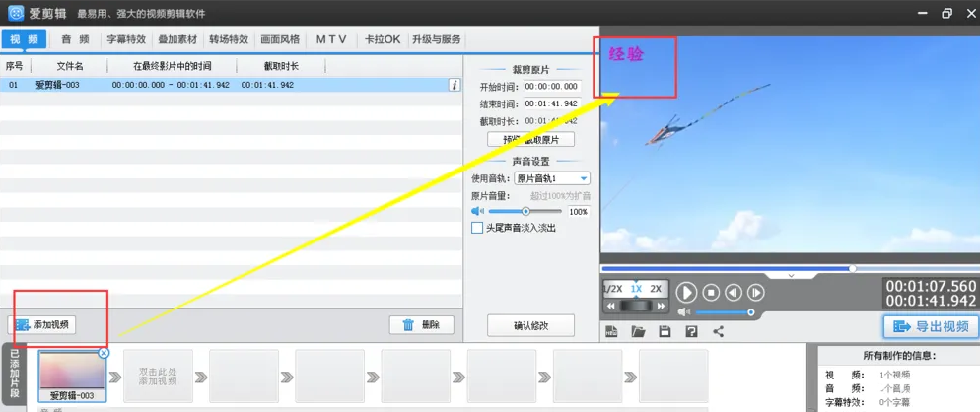Collapse the preview panel chevron
This screenshot has width=980, height=412.
(x=791, y=275)
